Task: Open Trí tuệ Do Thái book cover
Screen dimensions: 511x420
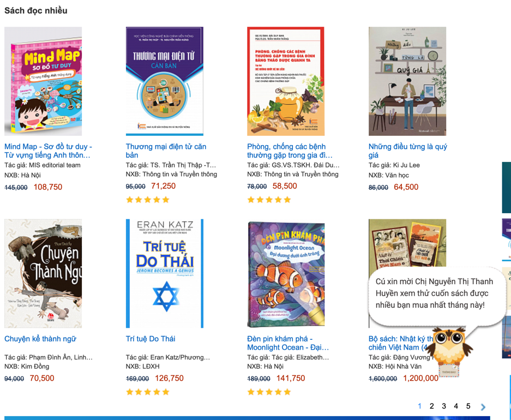Action: 165,273
